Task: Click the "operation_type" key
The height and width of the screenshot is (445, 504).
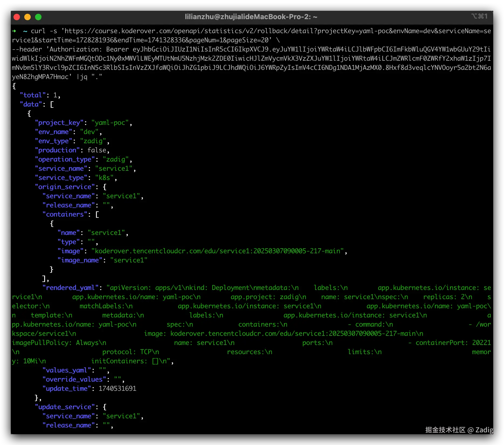Action: [65, 159]
